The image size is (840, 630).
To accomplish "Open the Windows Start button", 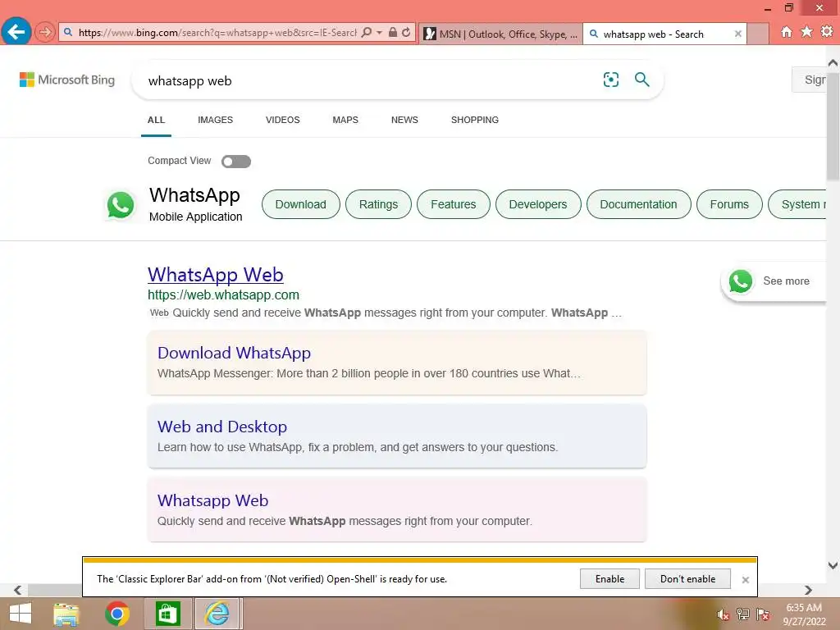I will tap(21, 614).
